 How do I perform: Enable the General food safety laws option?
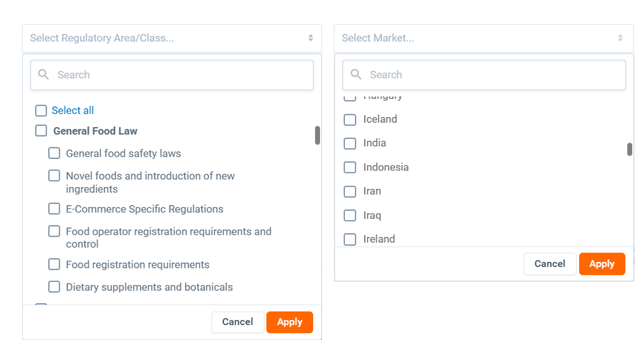(x=54, y=153)
